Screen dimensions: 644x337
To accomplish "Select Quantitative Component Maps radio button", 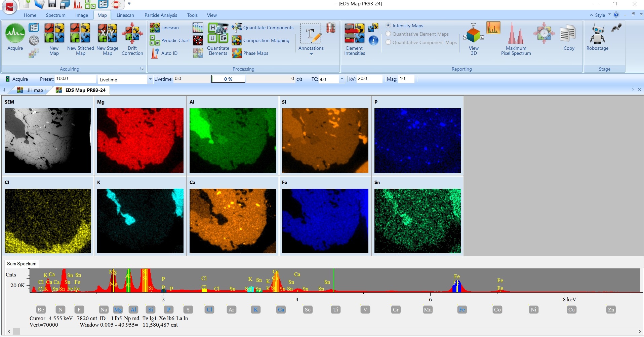I will [x=388, y=42].
